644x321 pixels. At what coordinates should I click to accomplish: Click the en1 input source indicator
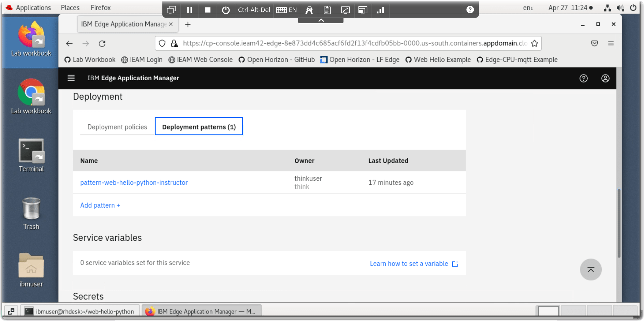click(528, 8)
